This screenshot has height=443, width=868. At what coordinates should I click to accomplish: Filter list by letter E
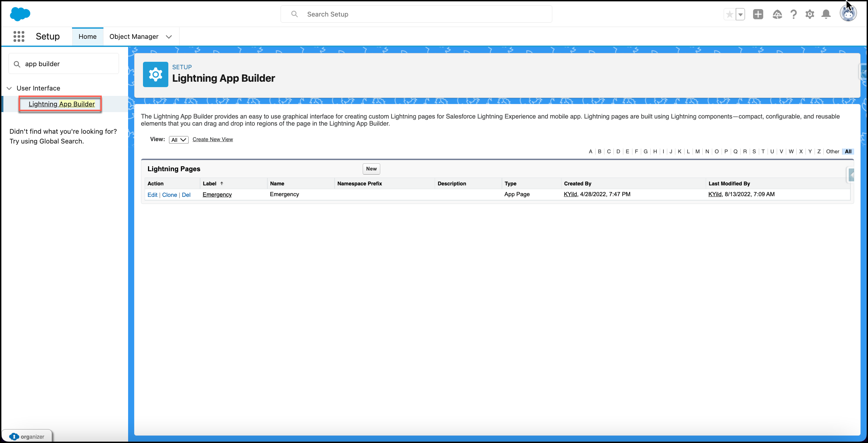click(x=627, y=151)
